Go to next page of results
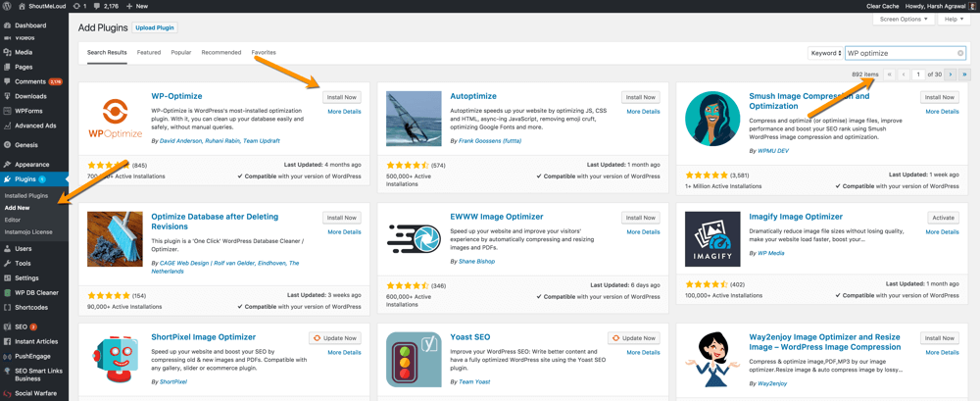The image size is (980, 401). (x=950, y=75)
